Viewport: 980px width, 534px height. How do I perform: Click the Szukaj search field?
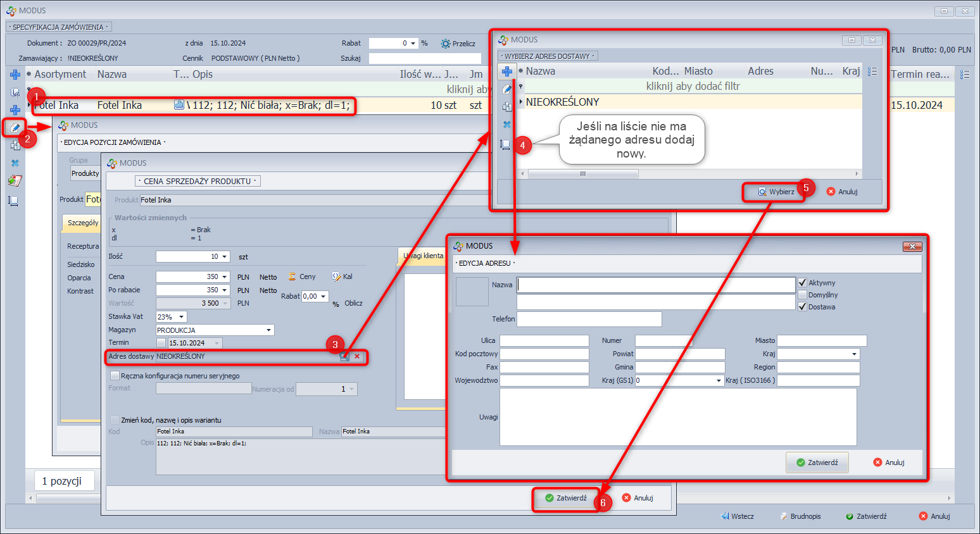(x=425, y=58)
